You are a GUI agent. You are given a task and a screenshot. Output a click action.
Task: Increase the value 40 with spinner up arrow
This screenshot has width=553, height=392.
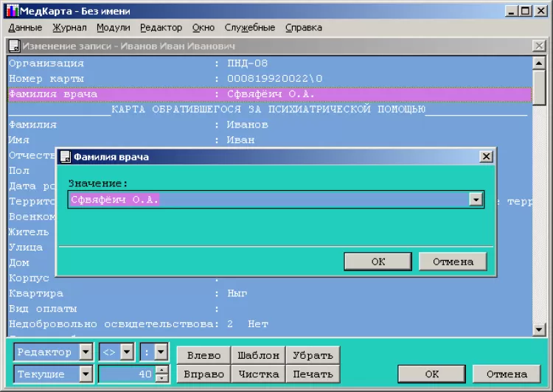[x=161, y=370]
